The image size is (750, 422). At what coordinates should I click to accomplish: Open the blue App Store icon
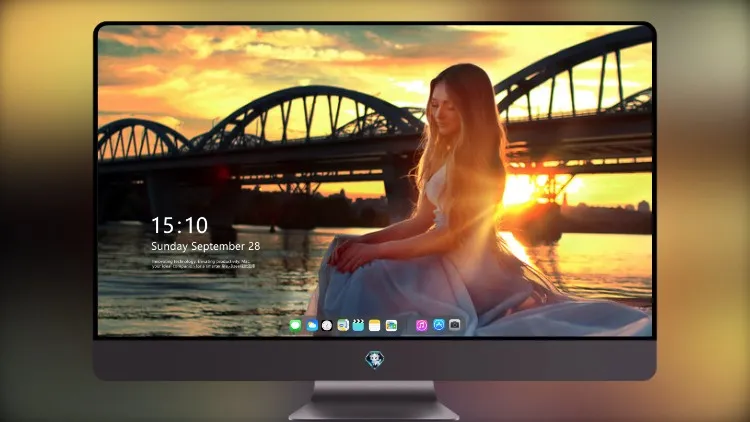(439, 325)
